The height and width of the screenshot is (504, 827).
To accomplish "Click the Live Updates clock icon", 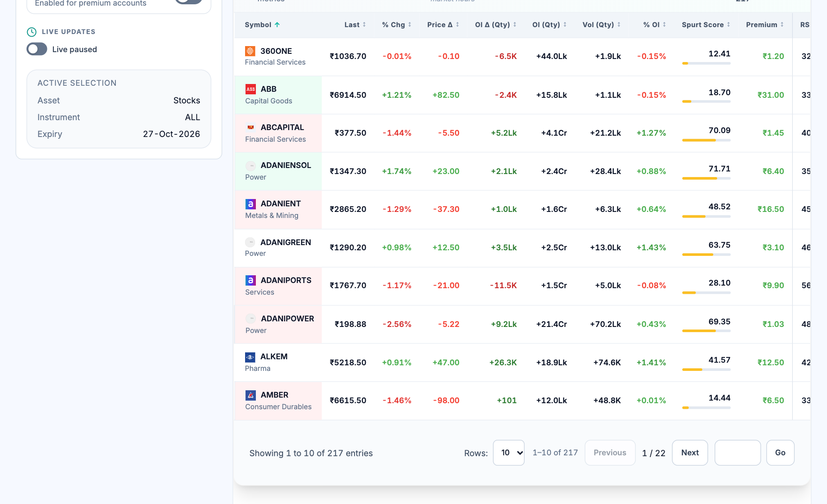I will [31, 32].
